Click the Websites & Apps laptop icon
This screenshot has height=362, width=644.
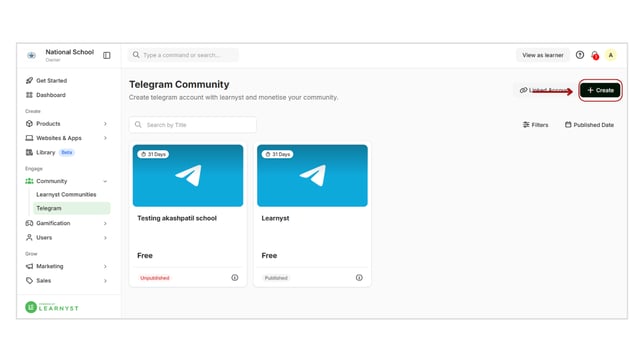point(29,138)
